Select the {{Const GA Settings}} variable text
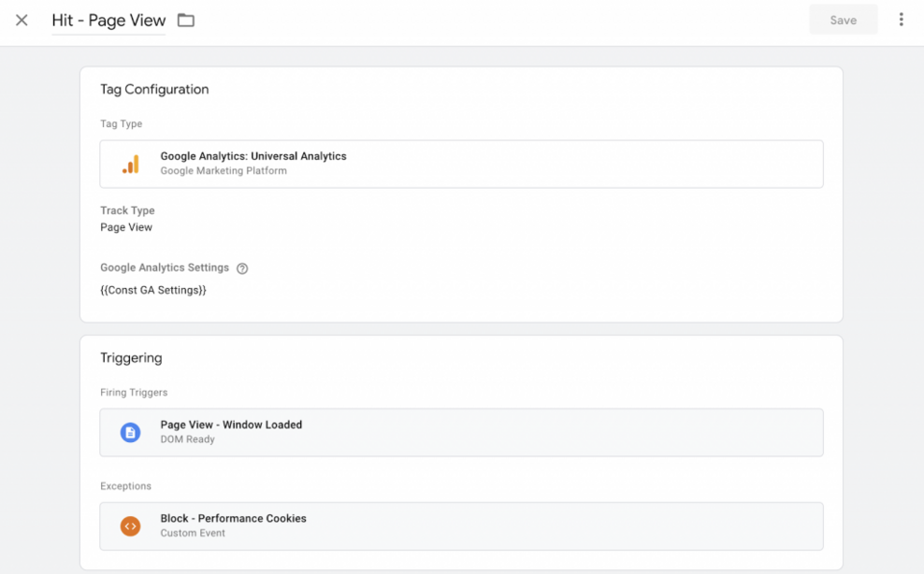Screen dimensions: 924x574 153,290
